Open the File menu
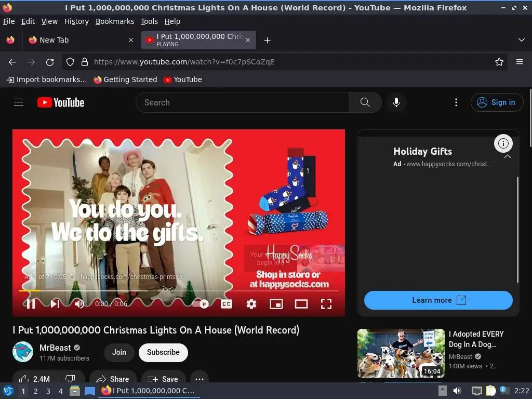The width and height of the screenshot is (532, 399). click(x=9, y=21)
